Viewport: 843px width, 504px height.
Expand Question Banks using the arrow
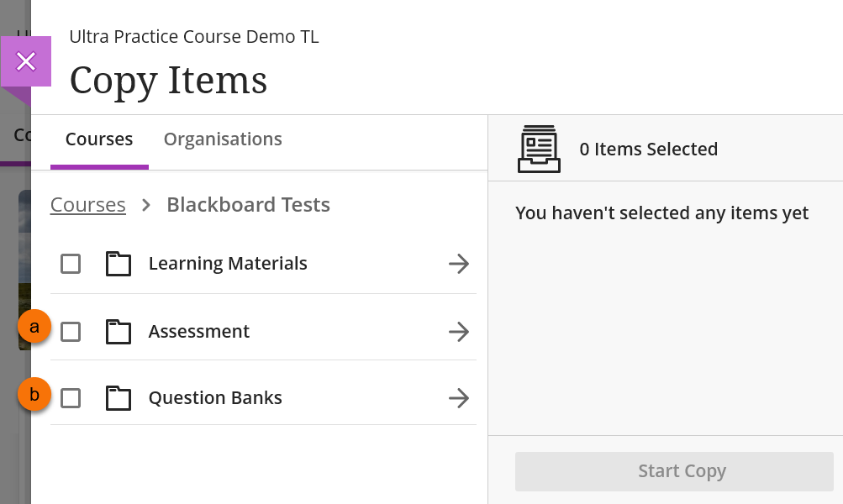coord(458,398)
